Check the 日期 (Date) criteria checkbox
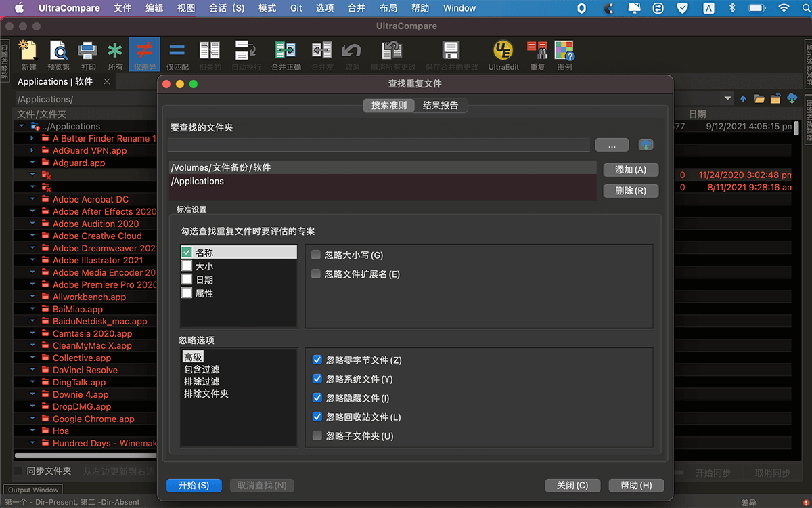Image resolution: width=812 pixels, height=508 pixels. (187, 280)
